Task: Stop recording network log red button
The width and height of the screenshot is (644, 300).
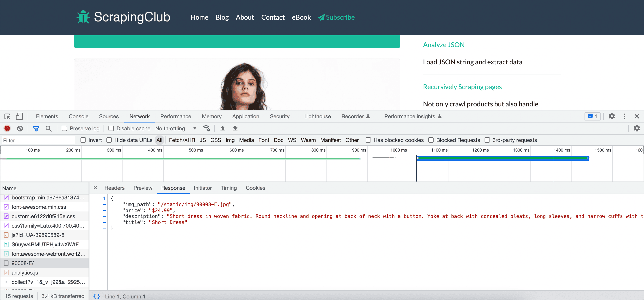Action: (7, 129)
